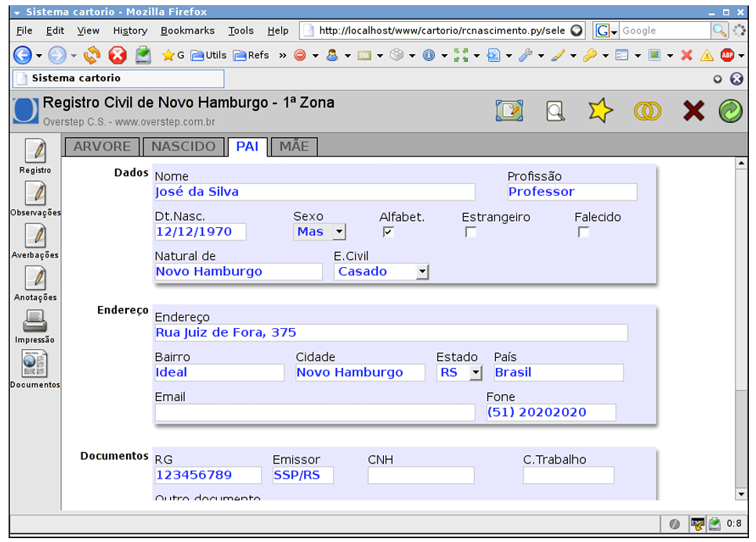The image size is (756, 542).
Task: Switch to the MÃE tab
Action: 294,146
